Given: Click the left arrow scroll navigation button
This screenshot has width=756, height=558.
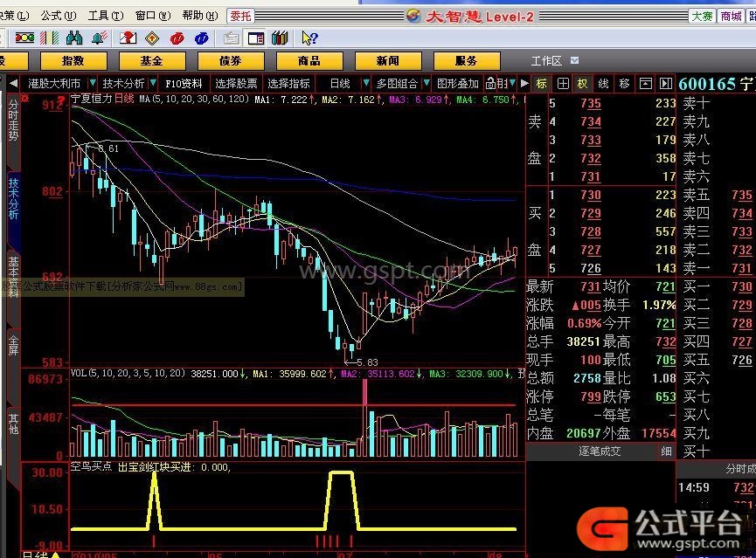Looking at the screenshot, I should [x=13, y=84].
